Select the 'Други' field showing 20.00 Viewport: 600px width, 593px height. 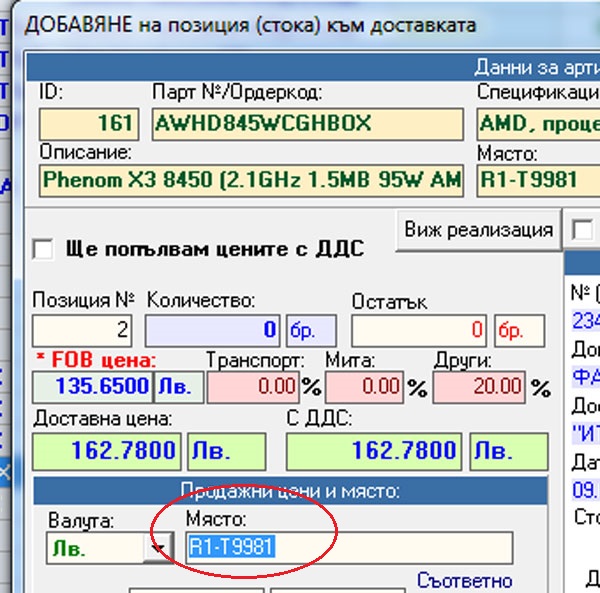(x=479, y=387)
